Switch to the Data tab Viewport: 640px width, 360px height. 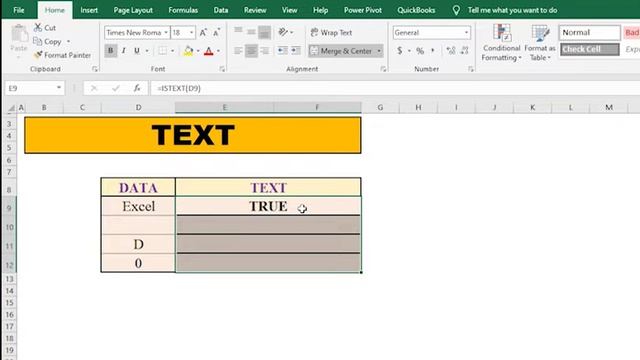tap(220, 10)
